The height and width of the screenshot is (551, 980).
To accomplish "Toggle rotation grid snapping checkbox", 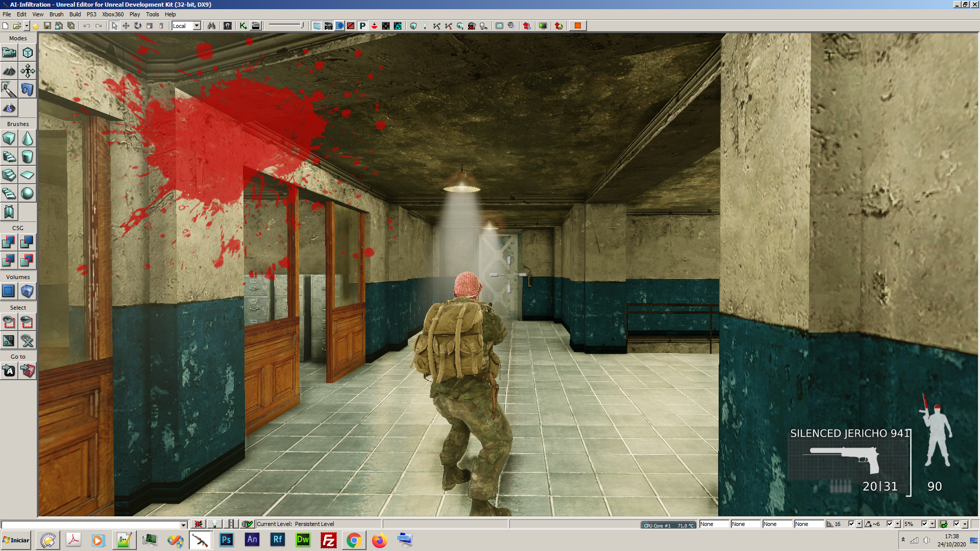I will (890, 524).
